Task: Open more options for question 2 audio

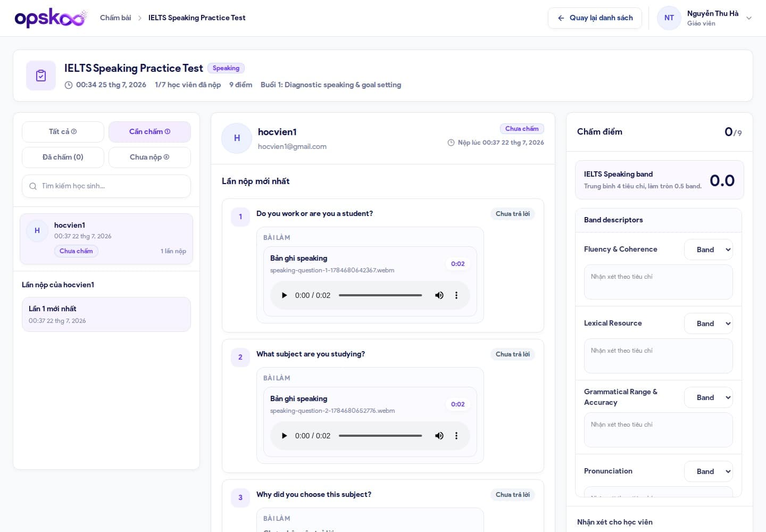Action: (456, 436)
